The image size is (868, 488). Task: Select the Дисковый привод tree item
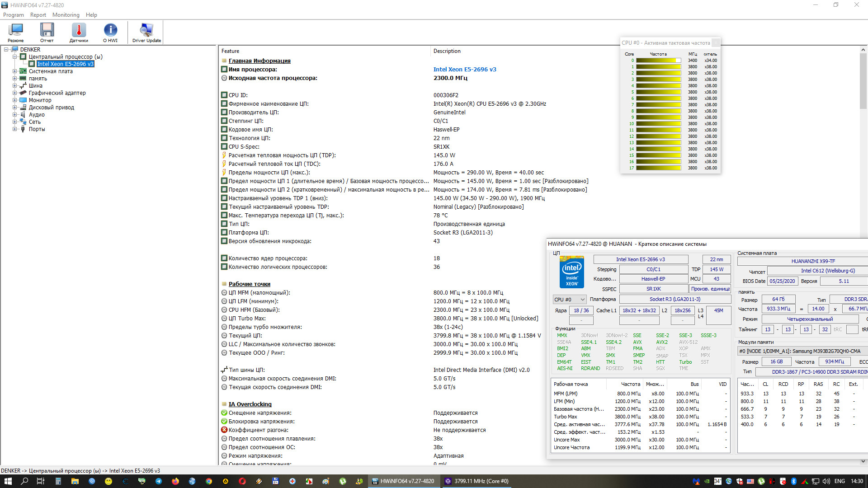pos(51,108)
